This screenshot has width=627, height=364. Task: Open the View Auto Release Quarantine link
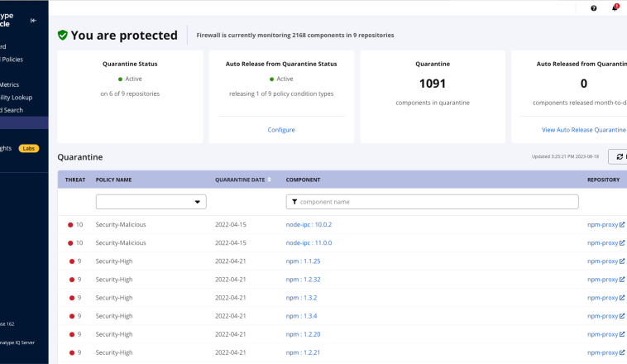[x=583, y=130]
